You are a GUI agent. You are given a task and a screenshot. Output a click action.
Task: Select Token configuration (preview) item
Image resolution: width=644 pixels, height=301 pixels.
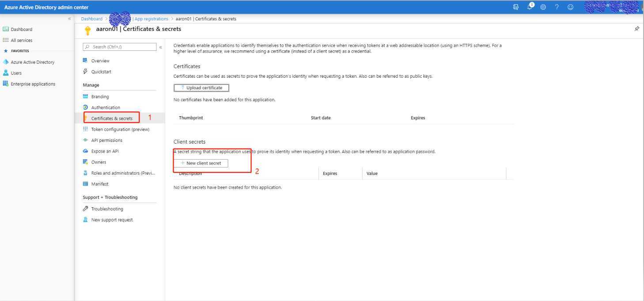[x=120, y=129]
